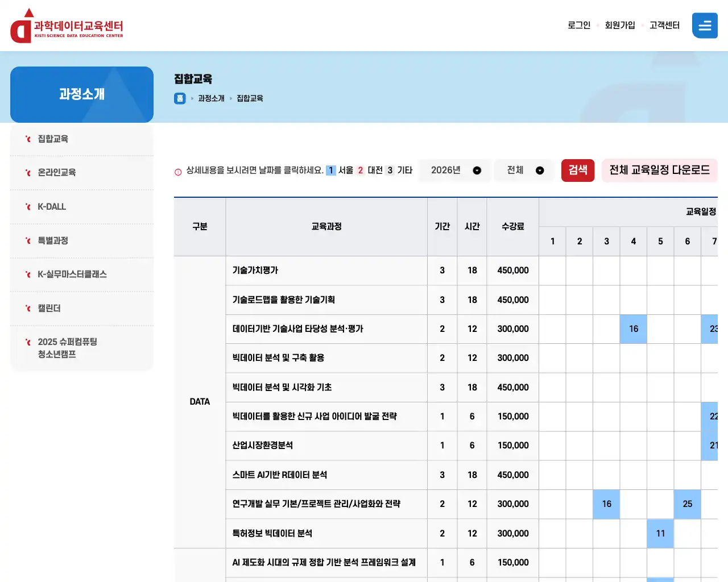728x582 pixels.
Task: Open the 2026년 year dropdown
Action: 456,171
